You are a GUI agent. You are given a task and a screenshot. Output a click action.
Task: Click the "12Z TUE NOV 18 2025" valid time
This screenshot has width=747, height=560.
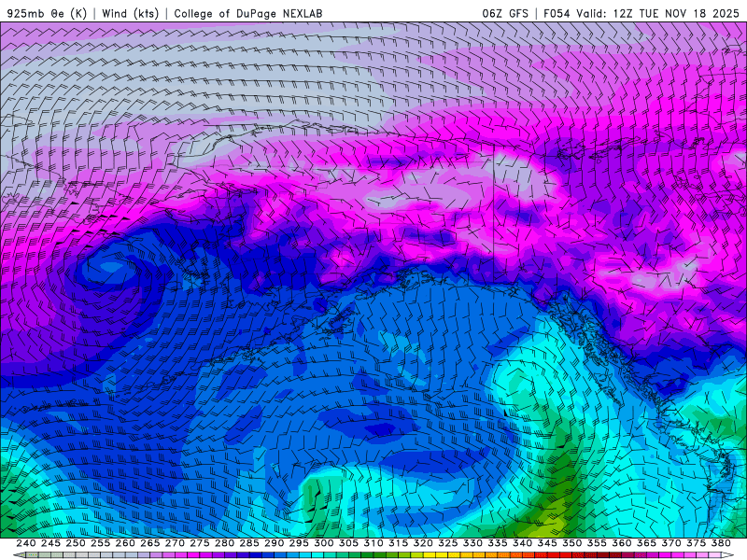[x=676, y=13]
